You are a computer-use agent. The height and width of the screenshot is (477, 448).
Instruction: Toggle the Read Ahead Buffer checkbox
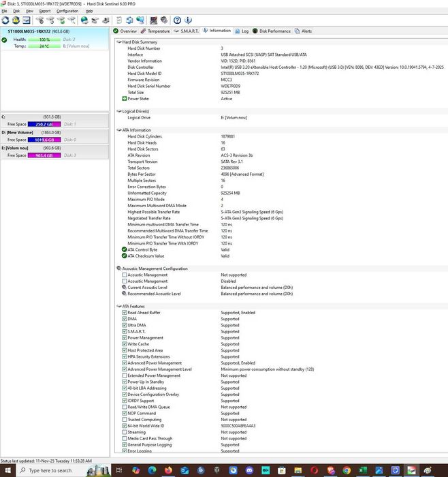click(125, 312)
